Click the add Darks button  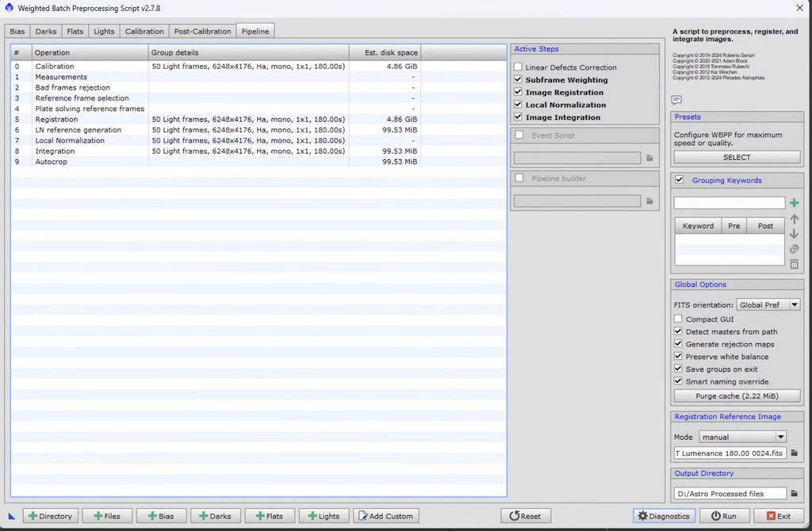click(x=215, y=516)
